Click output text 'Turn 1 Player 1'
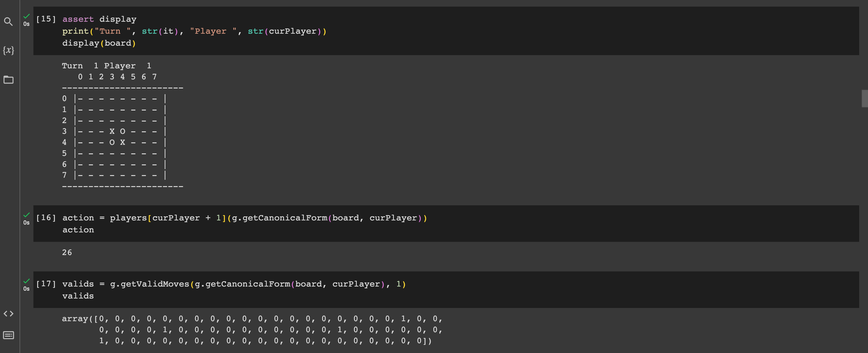The width and height of the screenshot is (868, 353). click(107, 65)
